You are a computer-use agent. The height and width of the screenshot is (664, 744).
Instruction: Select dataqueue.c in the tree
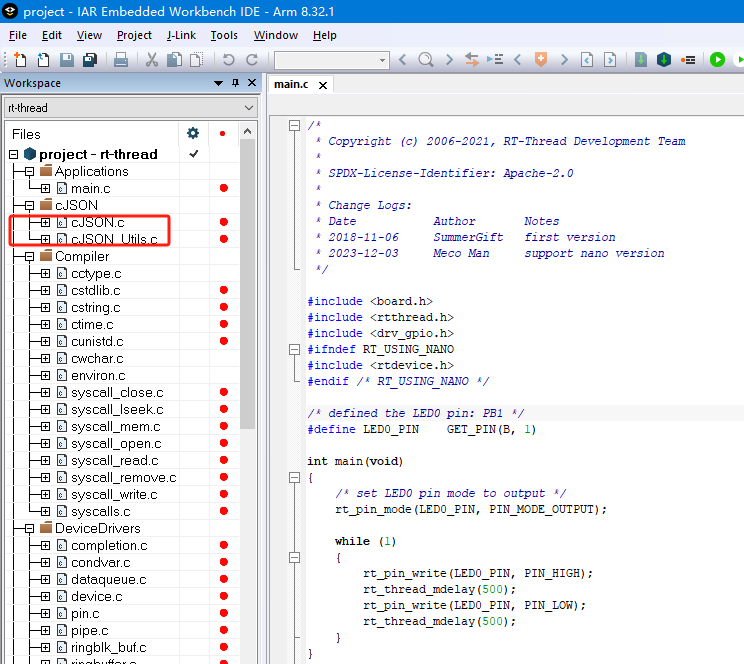(x=109, y=580)
